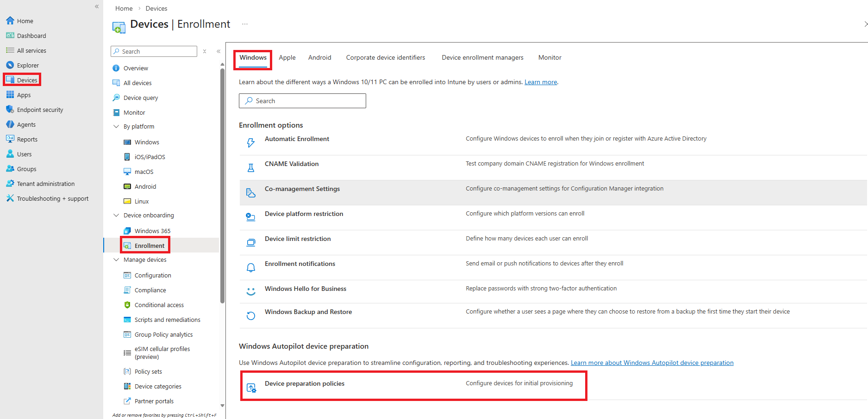Collapse the Device onboarding section chevron
The width and height of the screenshot is (868, 419).
tap(116, 215)
